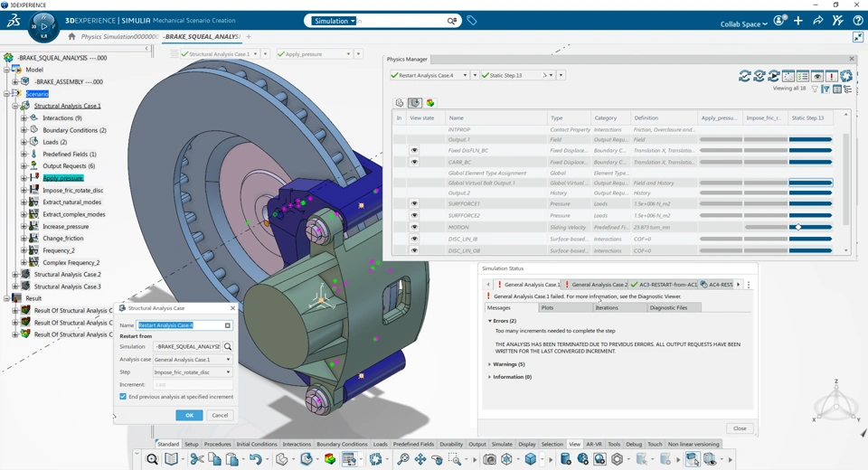The height and width of the screenshot is (470, 868).
Task: Click the search magnifier icon at bottom-left toolbar
Action: coord(152,459)
